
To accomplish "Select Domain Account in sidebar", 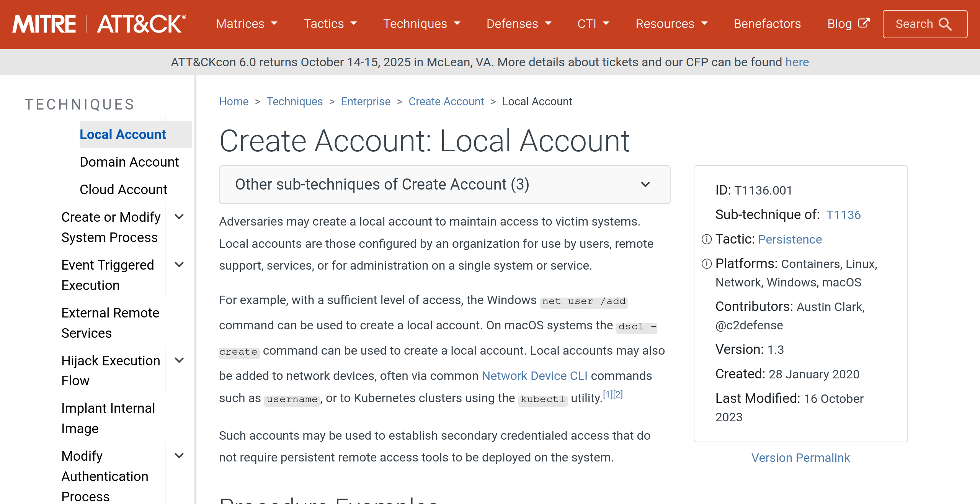I will click(129, 162).
